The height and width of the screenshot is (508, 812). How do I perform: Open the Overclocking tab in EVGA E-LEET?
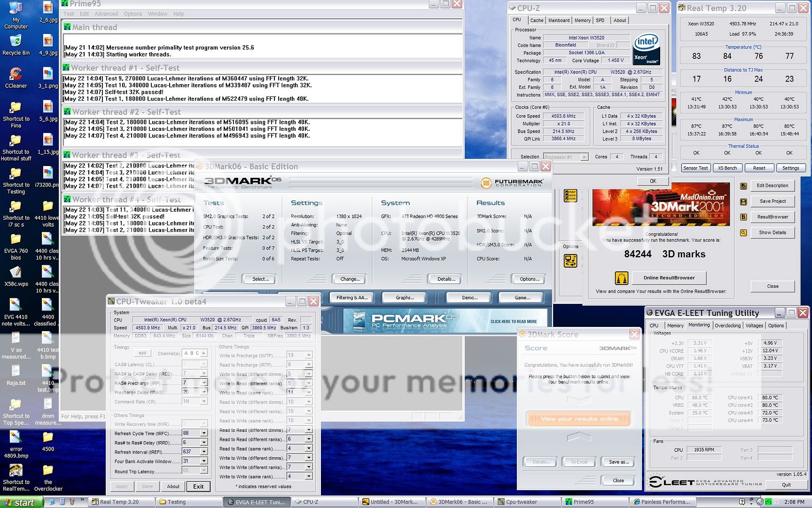tap(727, 325)
